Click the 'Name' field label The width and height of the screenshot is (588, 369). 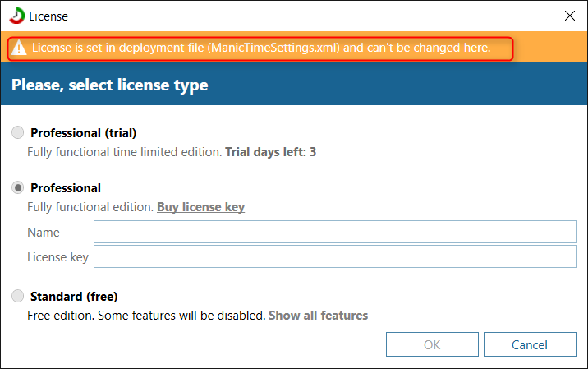(x=44, y=233)
